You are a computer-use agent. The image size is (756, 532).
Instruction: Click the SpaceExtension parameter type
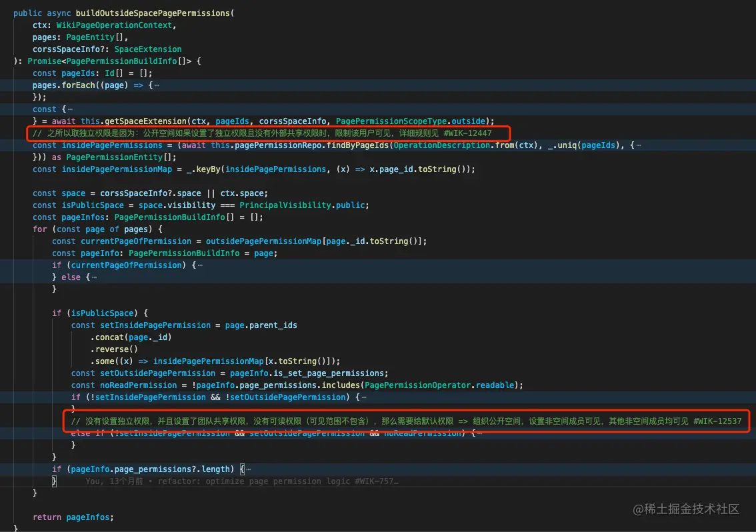(147, 49)
